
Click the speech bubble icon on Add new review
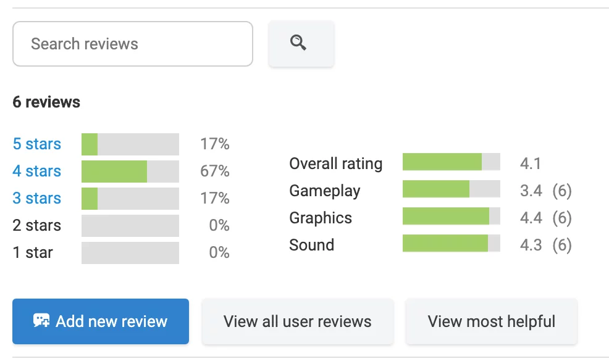coord(41,321)
